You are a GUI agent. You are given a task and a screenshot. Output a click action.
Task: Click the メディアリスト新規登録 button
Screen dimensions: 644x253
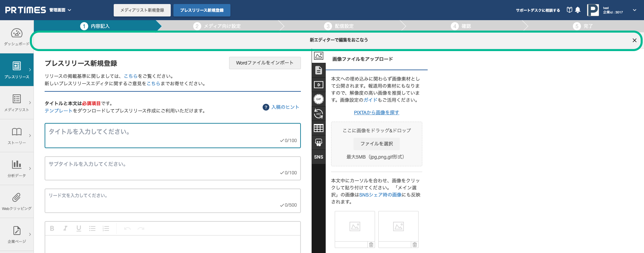[142, 10]
